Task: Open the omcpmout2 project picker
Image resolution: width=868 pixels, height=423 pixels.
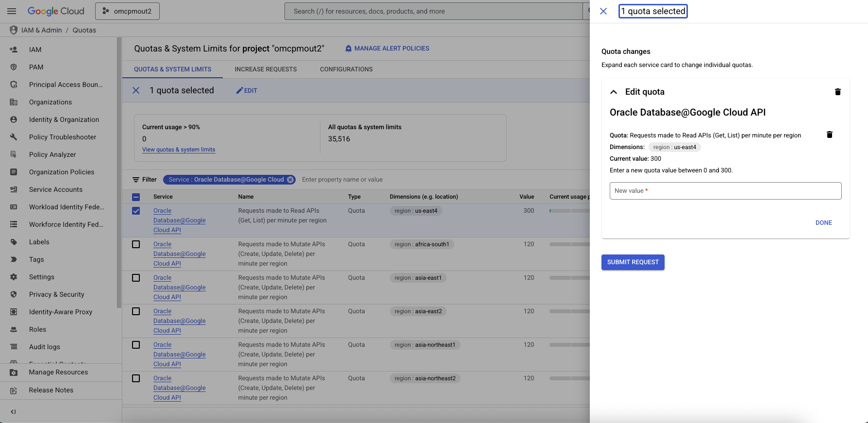Action: point(127,11)
